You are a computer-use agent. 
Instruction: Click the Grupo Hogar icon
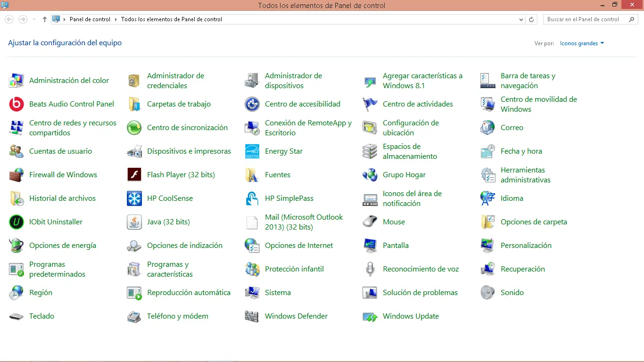(370, 175)
